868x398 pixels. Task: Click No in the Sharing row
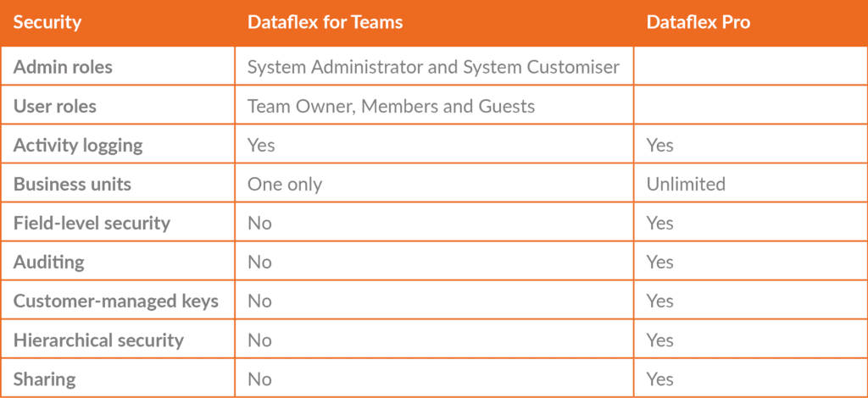pyautogui.click(x=259, y=379)
